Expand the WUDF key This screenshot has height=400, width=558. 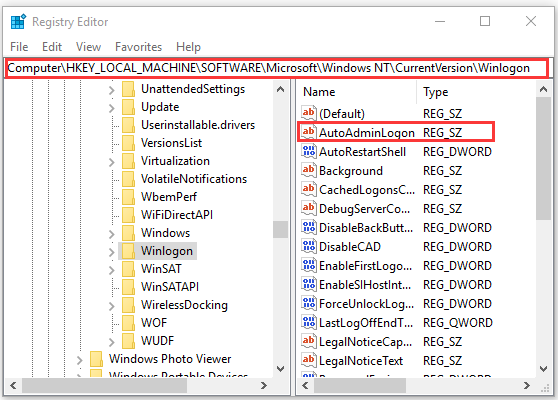click(112, 342)
